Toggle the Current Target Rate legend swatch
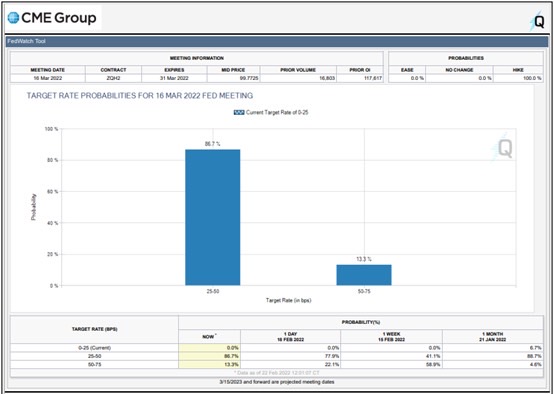The width and height of the screenshot is (554, 394). (x=239, y=113)
